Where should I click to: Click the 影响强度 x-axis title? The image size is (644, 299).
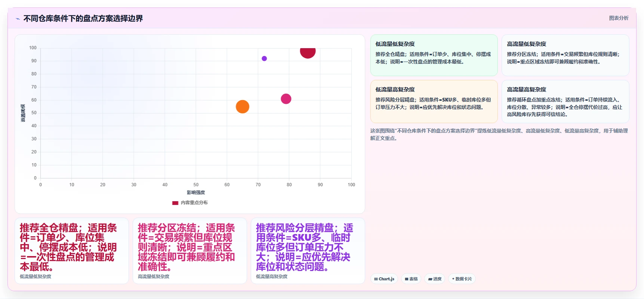click(196, 193)
